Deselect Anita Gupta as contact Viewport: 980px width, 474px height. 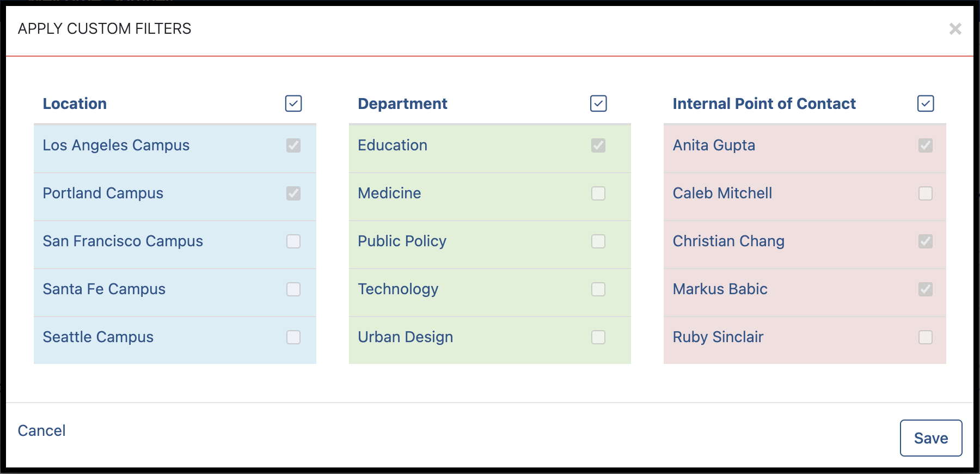tap(926, 145)
